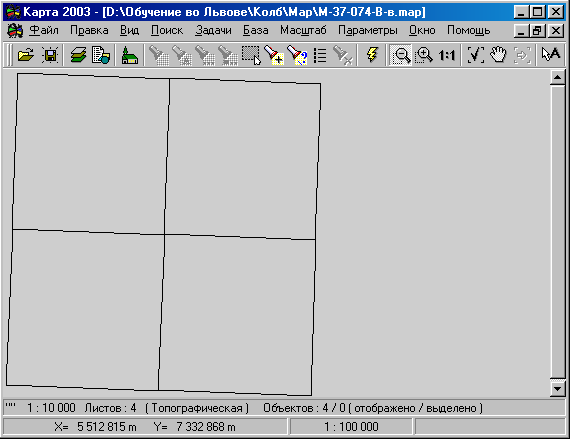Activate the zoom out magnifier tool
The height and width of the screenshot is (439, 570).
tap(401, 55)
